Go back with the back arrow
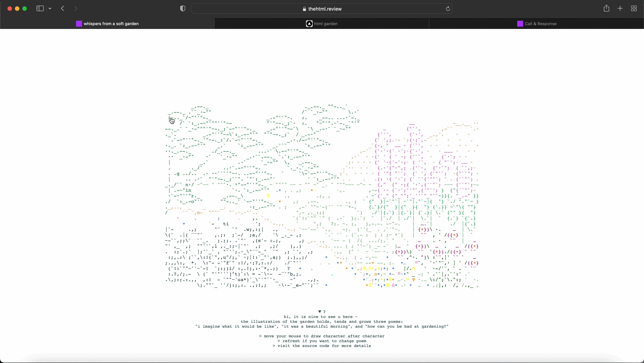The height and width of the screenshot is (363, 644). pyautogui.click(x=63, y=9)
